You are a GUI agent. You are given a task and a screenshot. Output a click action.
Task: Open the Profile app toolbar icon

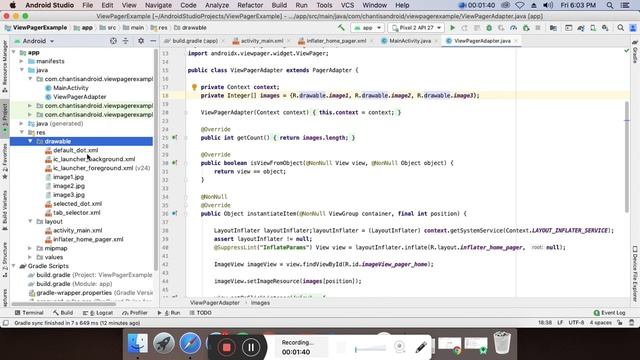(x=513, y=28)
